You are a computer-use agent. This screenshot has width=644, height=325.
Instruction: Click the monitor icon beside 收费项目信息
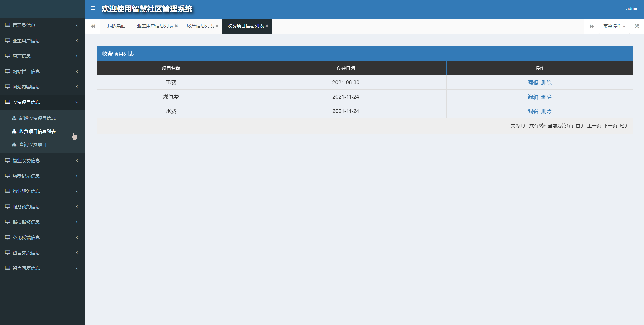[x=8, y=102]
